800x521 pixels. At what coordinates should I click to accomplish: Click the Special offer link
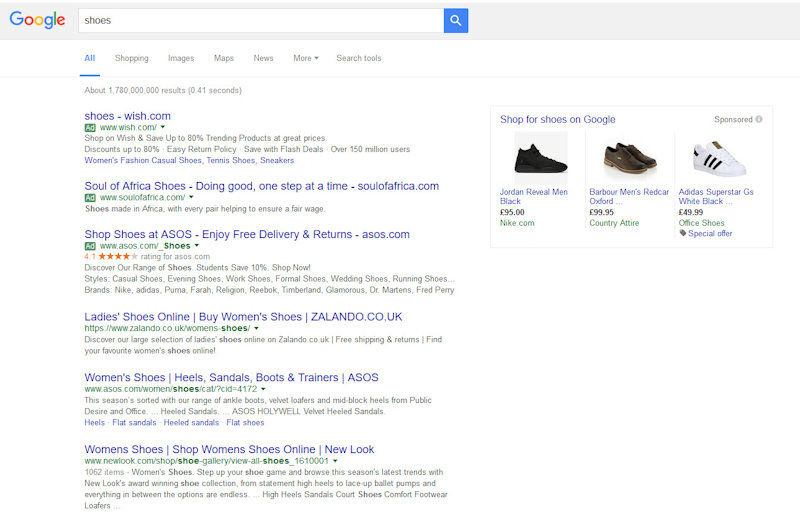click(x=710, y=233)
